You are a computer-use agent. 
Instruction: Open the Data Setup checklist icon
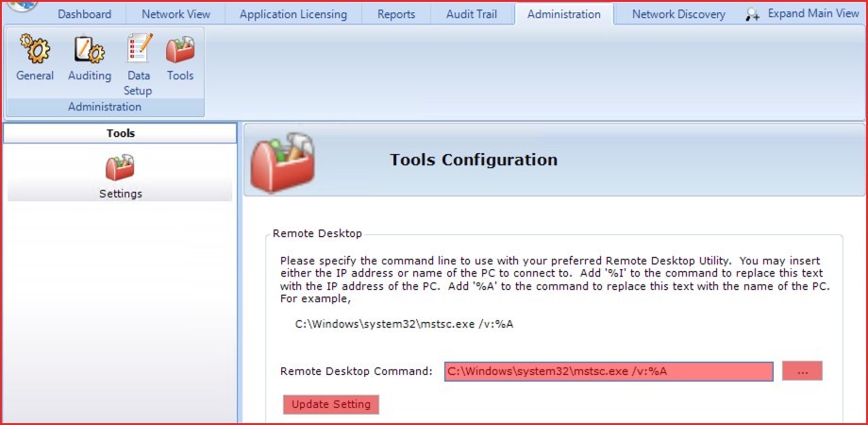click(x=138, y=49)
